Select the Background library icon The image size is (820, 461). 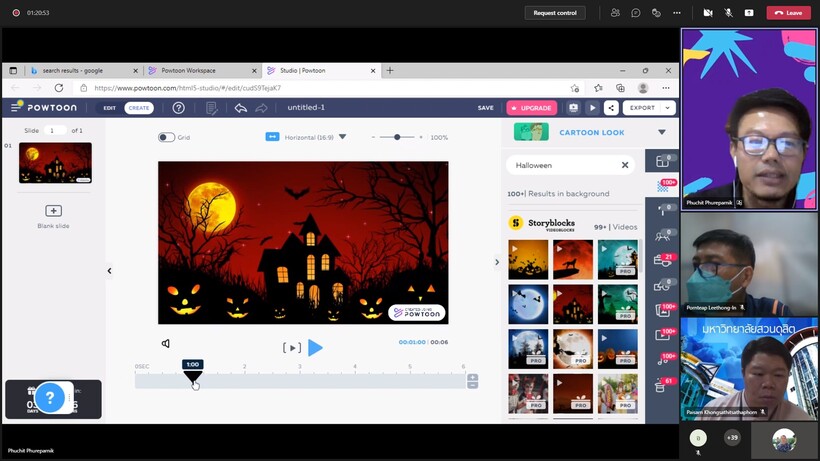[663, 186]
